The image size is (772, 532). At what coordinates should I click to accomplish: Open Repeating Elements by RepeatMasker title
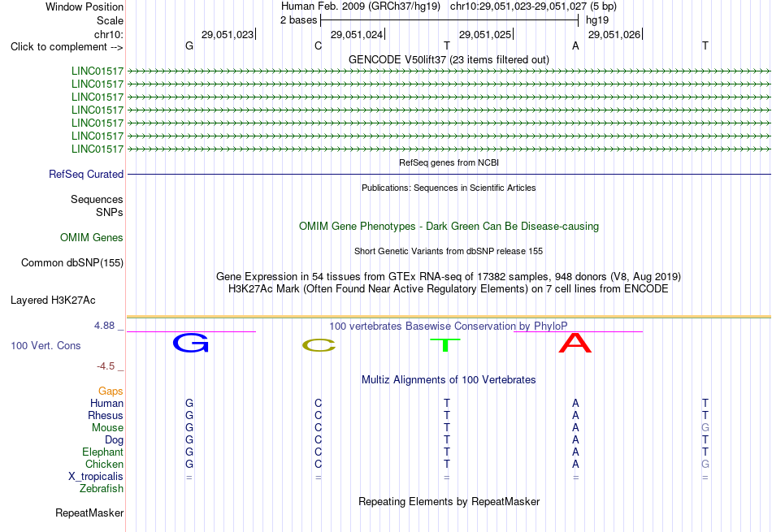coord(449,501)
